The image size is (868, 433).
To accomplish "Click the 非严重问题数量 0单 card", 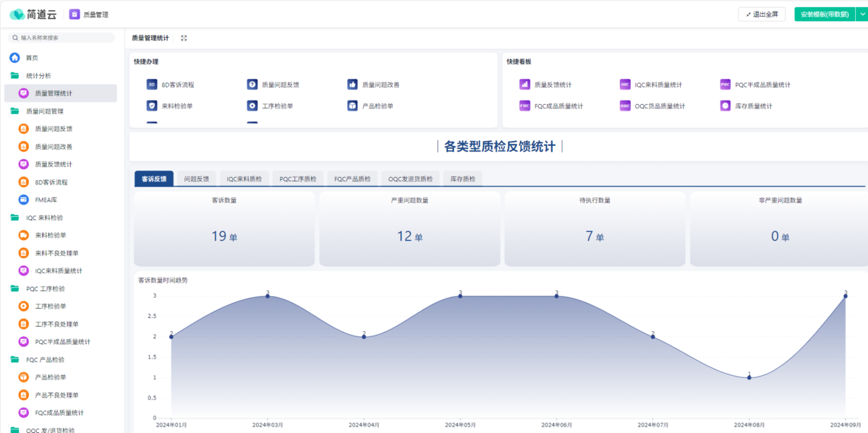I will point(779,228).
